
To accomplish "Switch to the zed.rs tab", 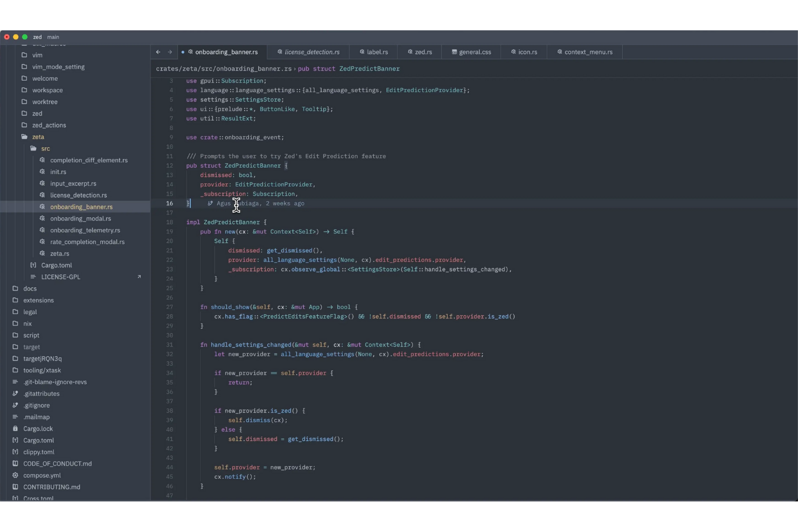I will pyautogui.click(x=423, y=52).
